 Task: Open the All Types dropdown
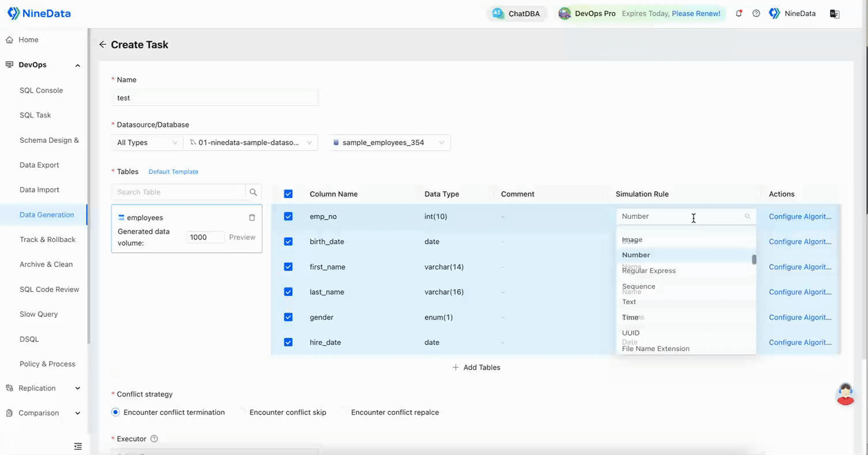point(147,143)
